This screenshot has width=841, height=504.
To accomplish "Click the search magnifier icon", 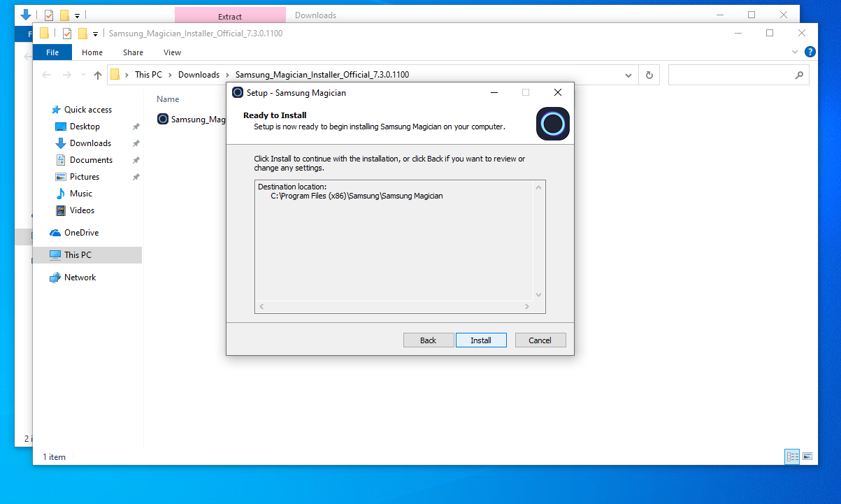I will [x=799, y=75].
